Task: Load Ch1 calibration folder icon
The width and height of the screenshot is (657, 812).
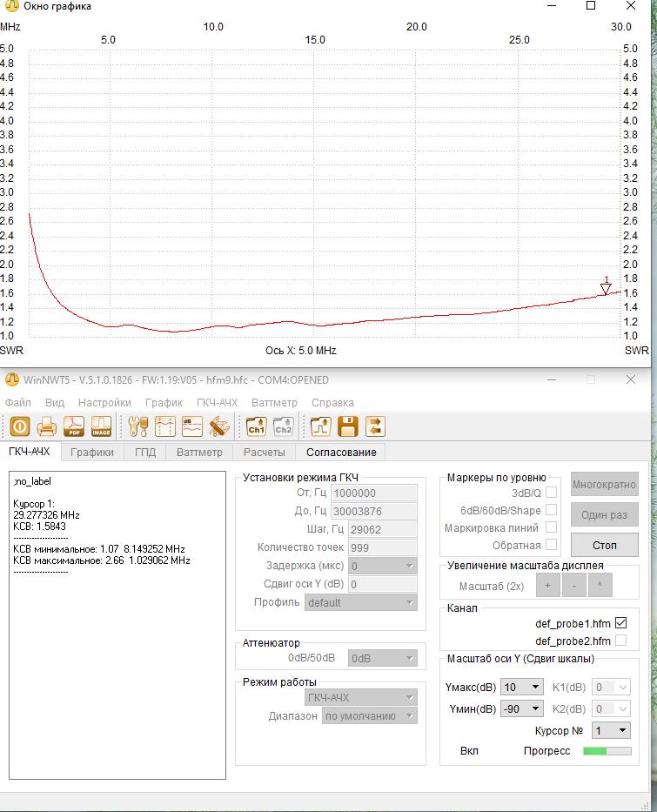Action: (257, 426)
